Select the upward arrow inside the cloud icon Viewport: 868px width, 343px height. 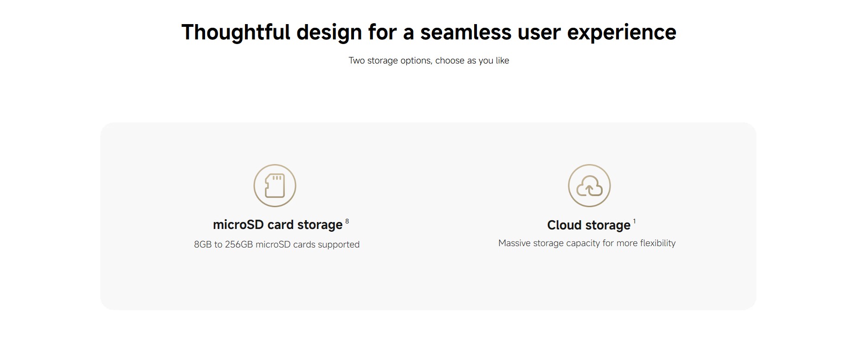tap(589, 189)
